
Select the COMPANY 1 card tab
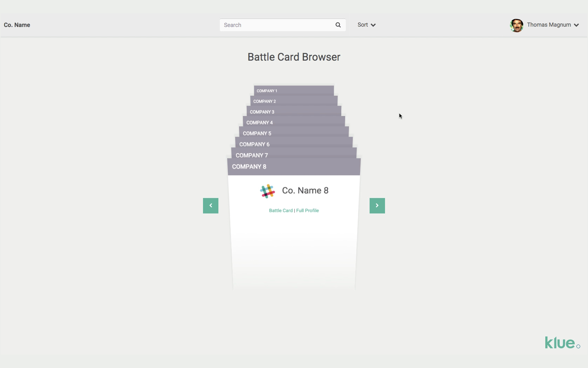(294, 90)
